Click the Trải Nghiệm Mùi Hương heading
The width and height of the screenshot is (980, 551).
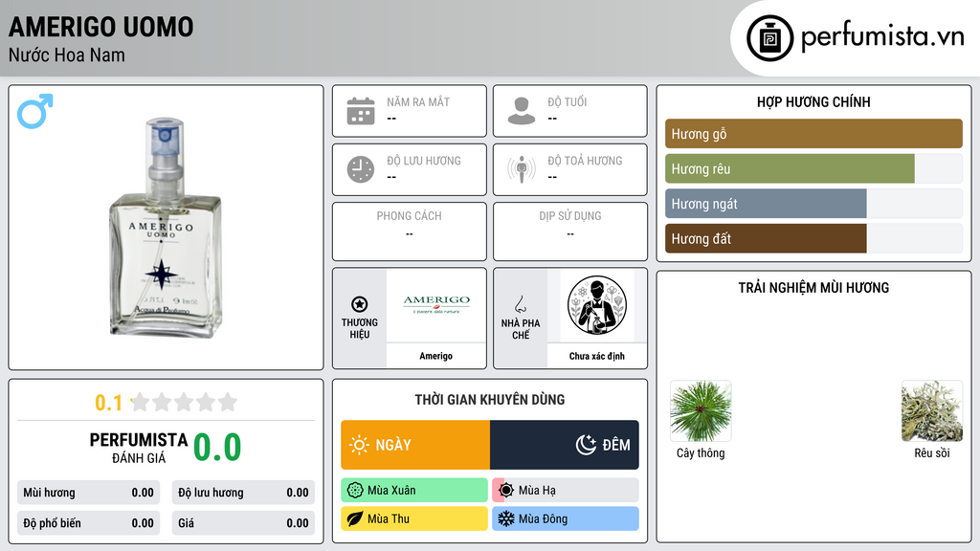click(813, 287)
